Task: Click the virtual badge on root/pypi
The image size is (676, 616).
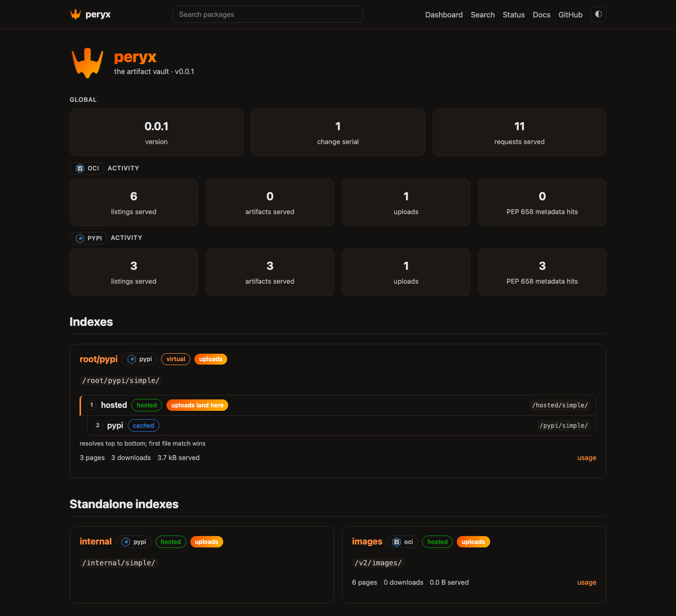Action: click(x=175, y=359)
